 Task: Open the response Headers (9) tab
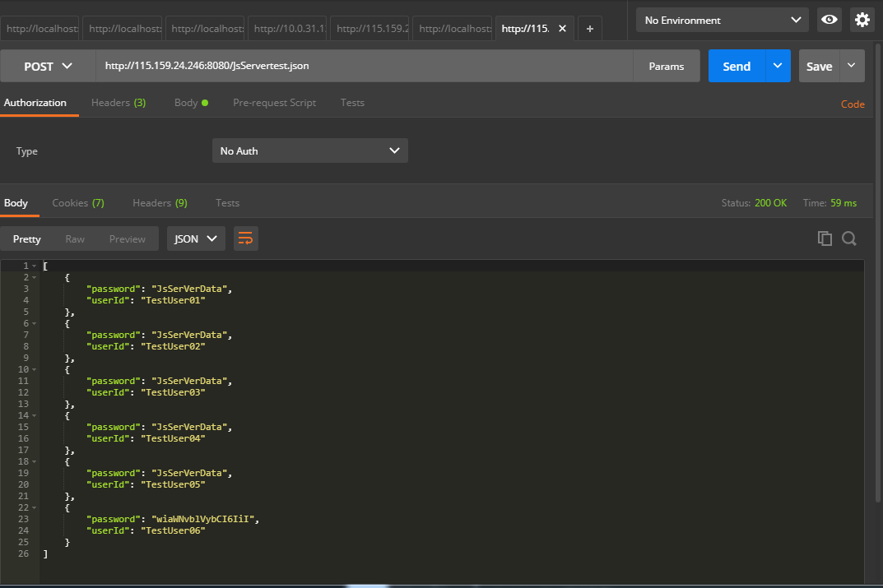[x=160, y=202]
